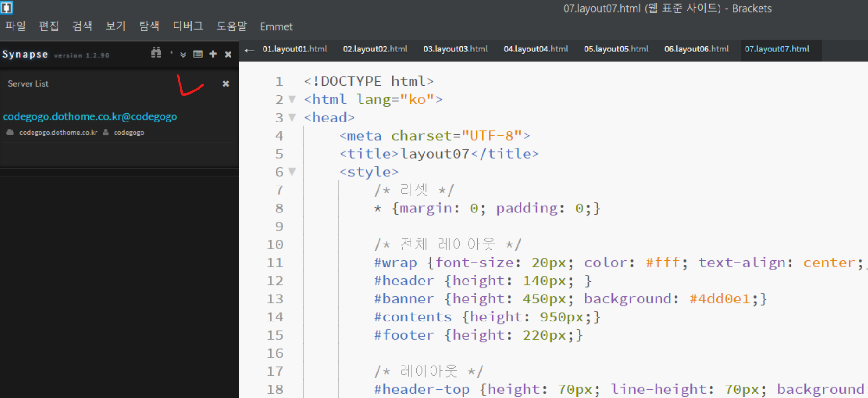
Task: Collapse the head tag on line 3
Action: coord(292,117)
